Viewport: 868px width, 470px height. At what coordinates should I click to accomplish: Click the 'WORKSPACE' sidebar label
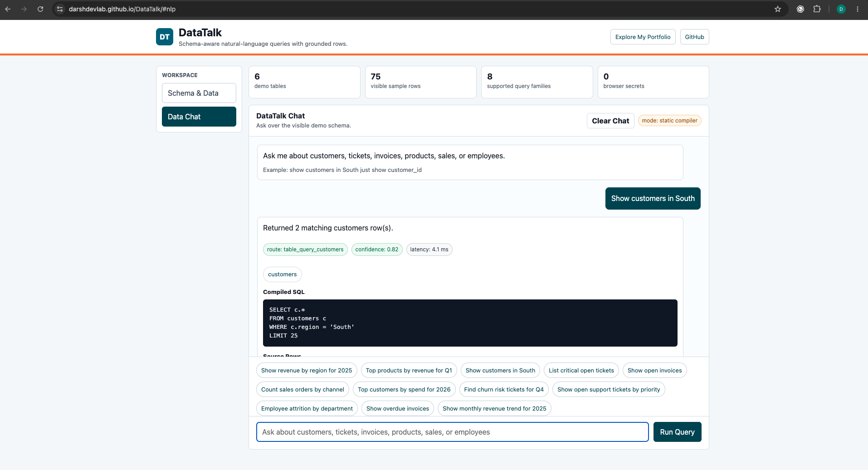click(x=180, y=75)
